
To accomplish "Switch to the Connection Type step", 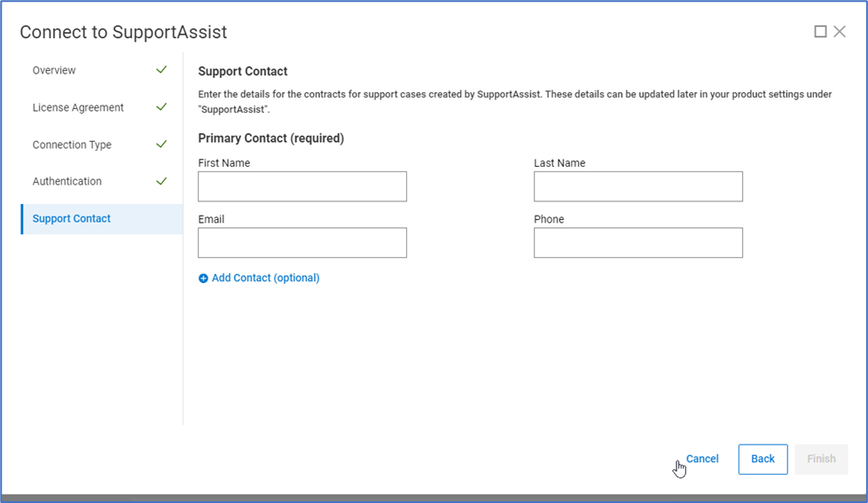I will pyautogui.click(x=72, y=145).
